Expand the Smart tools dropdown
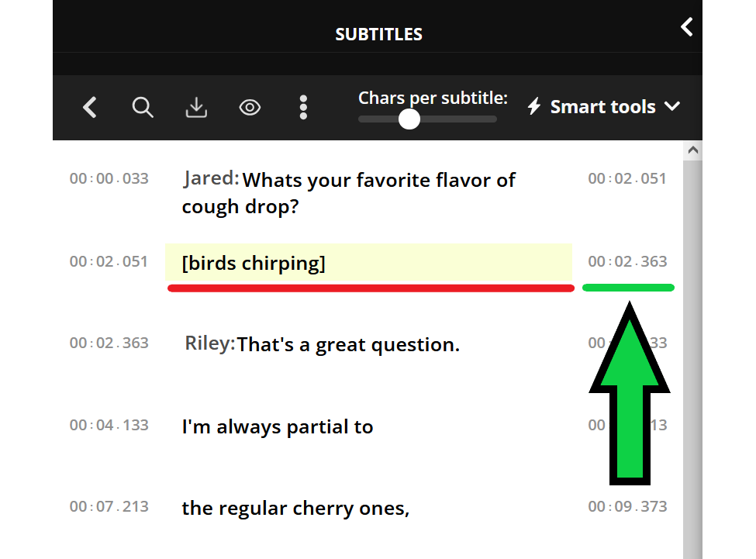756x559 pixels. [672, 106]
